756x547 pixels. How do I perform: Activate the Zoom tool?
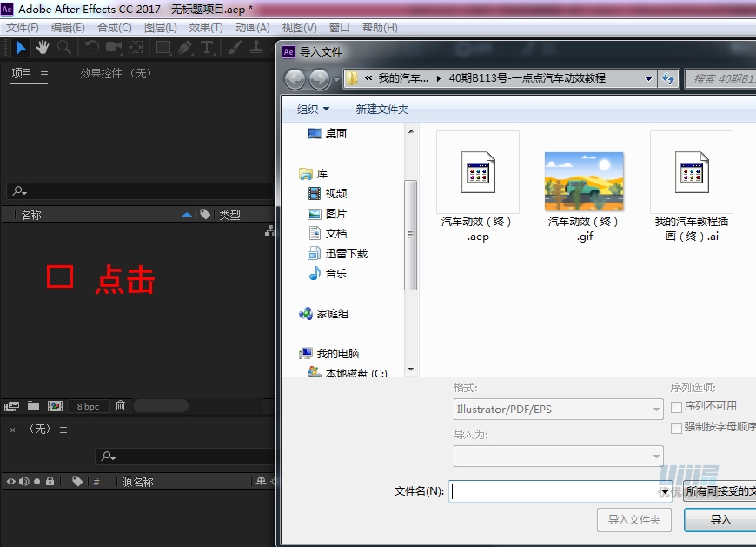click(63, 47)
